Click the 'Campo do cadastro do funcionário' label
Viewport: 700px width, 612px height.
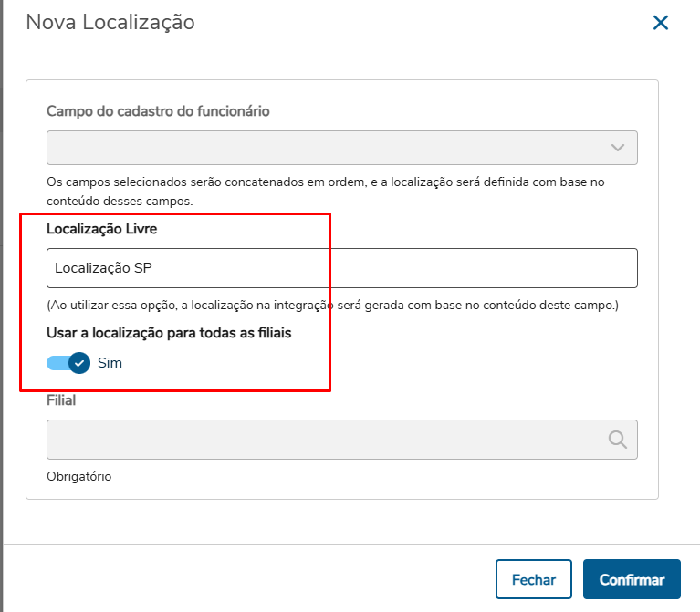point(158,111)
